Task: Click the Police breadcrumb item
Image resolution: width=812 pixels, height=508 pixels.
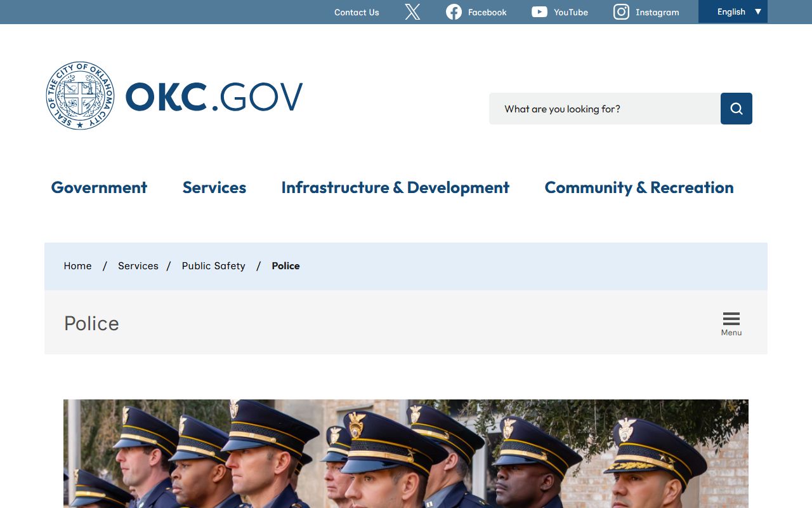Action: pos(285,266)
